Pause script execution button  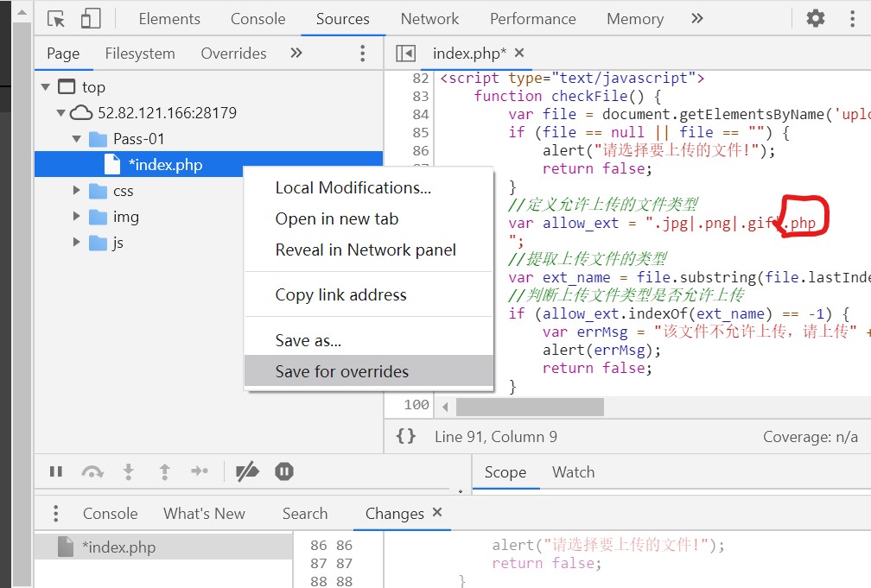click(55, 471)
